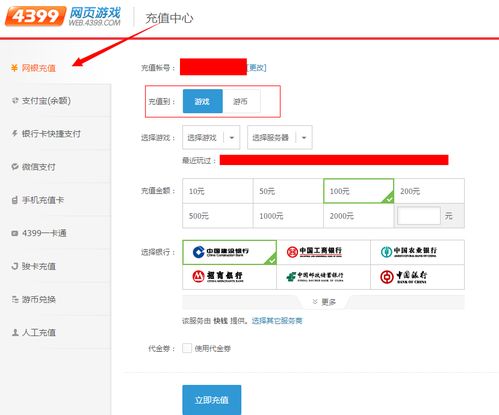Viewport: 499px width, 415px height.
Task: Click the 立即充值 button
Action: click(x=212, y=400)
